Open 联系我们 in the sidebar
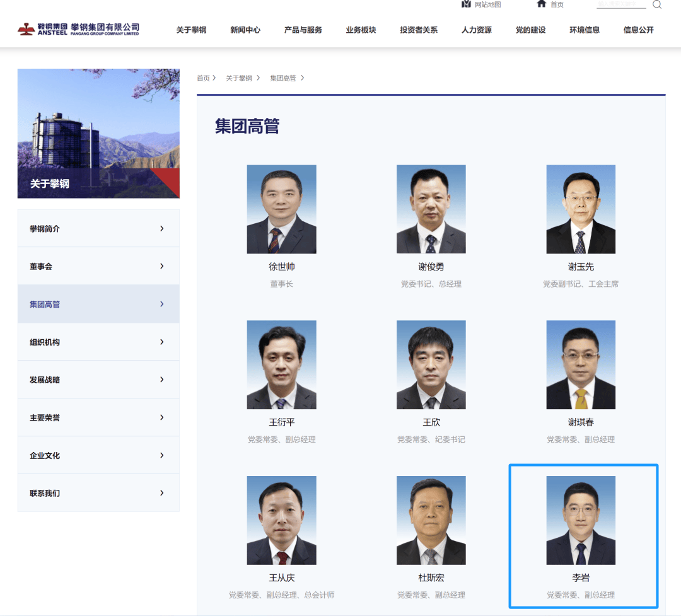The height and width of the screenshot is (616, 681). click(x=45, y=493)
